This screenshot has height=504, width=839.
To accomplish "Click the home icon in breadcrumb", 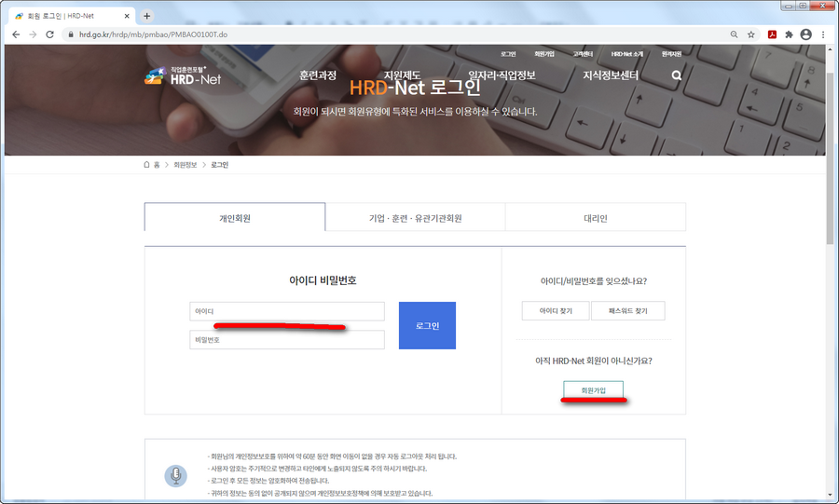I will (146, 165).
